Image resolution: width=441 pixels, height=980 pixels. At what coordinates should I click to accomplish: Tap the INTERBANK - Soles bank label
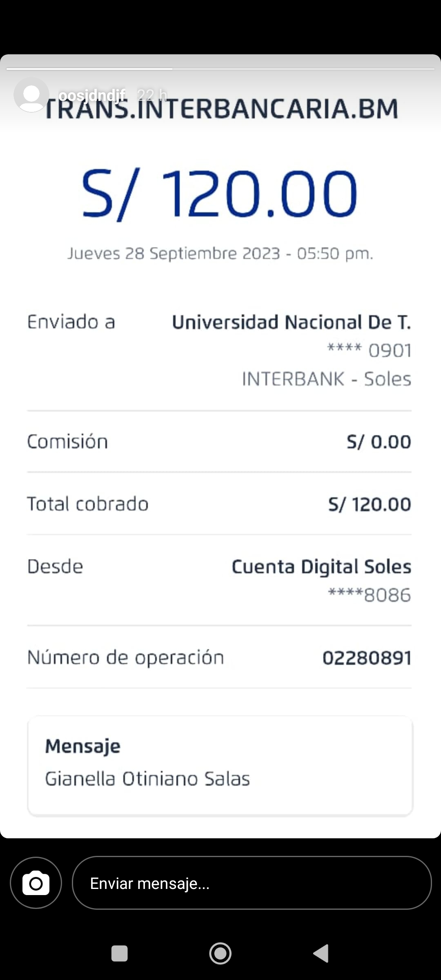tap(326, 379)
